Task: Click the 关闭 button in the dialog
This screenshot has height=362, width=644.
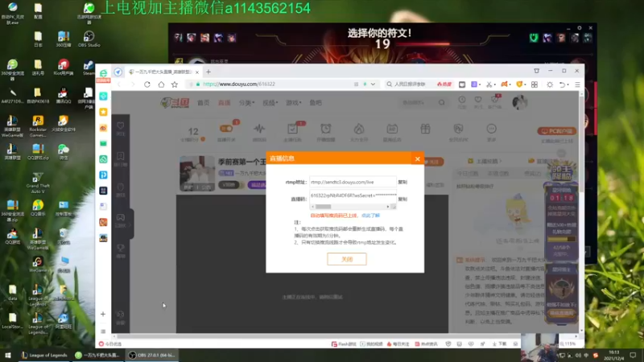Action: [347, 259]
